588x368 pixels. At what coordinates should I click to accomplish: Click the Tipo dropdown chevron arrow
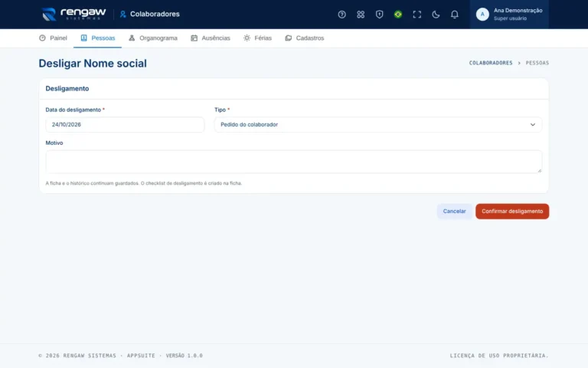(533, 124)
